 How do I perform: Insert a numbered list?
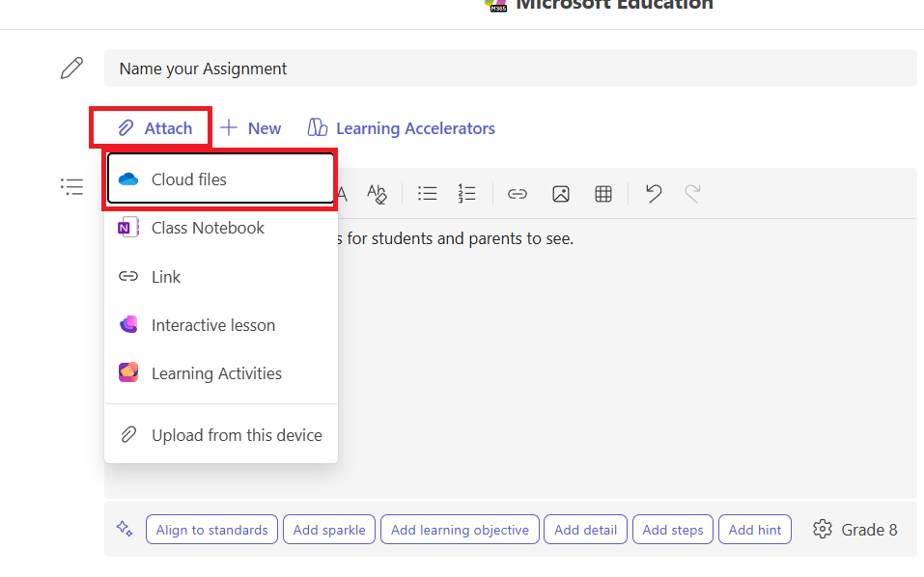point(466,194)
